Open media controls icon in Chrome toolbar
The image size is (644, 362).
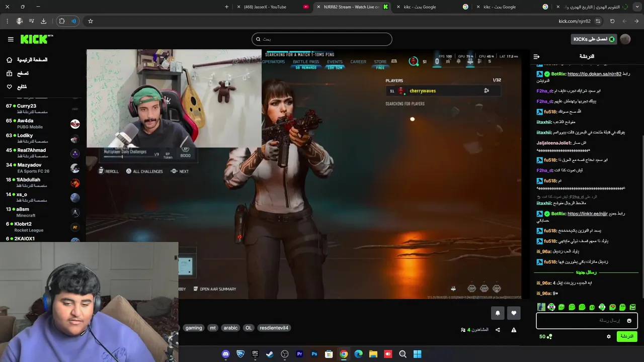pyautogui.click(x=31, y=21)
